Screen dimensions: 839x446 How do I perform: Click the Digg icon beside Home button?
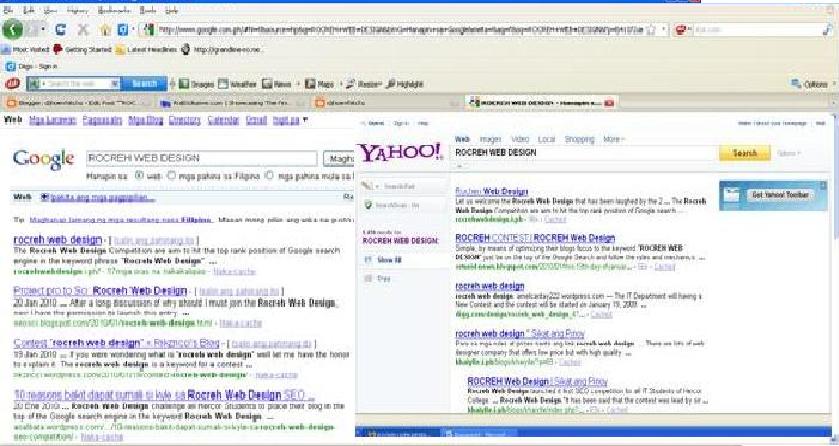click(123, 30)
